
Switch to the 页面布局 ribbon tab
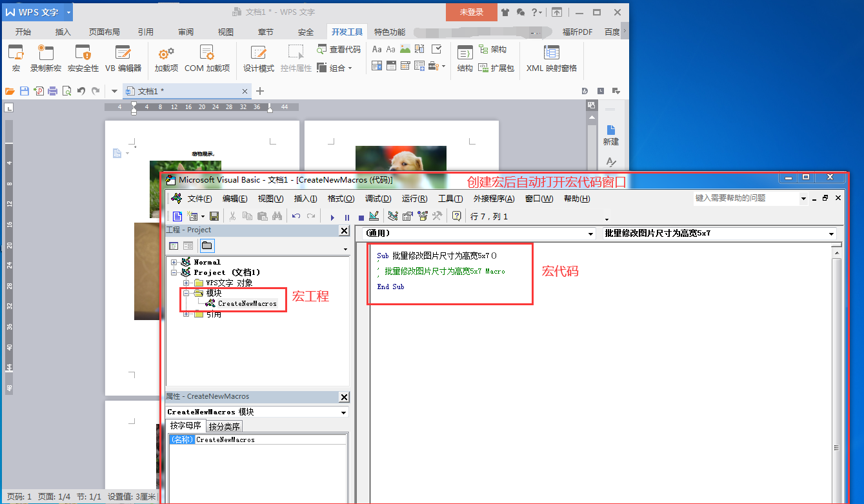(x=104, y=32)
